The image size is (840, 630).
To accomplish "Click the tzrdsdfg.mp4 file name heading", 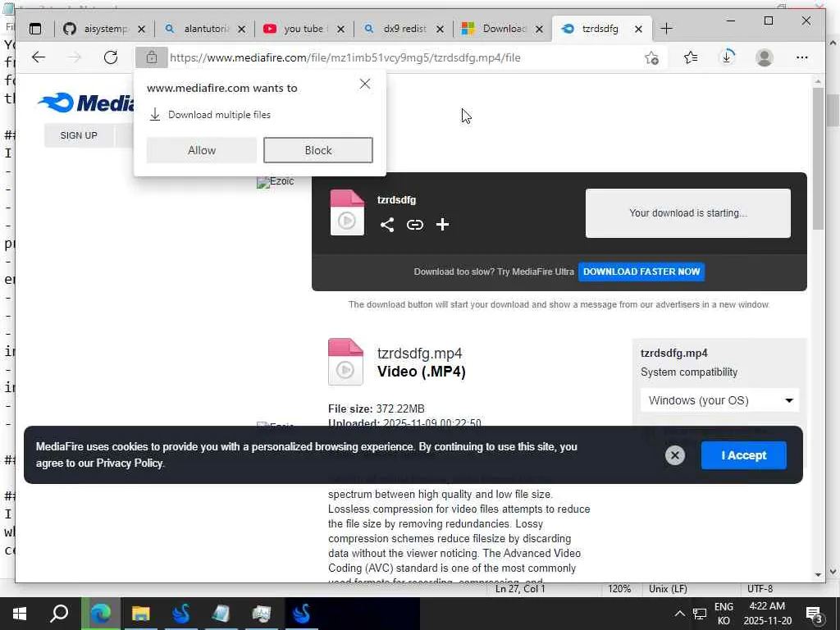I will click(419, 354).
